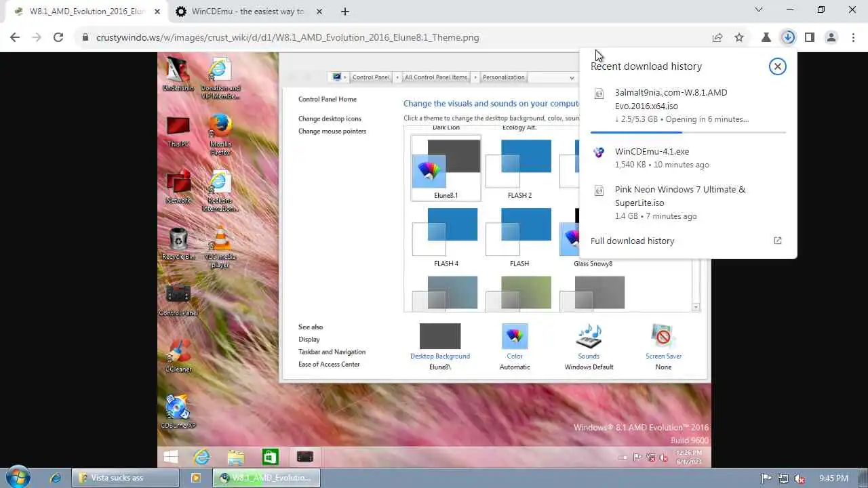Open a new tab with the plus button
This screenshot has height=488, width=868.
tap(345, 12)
